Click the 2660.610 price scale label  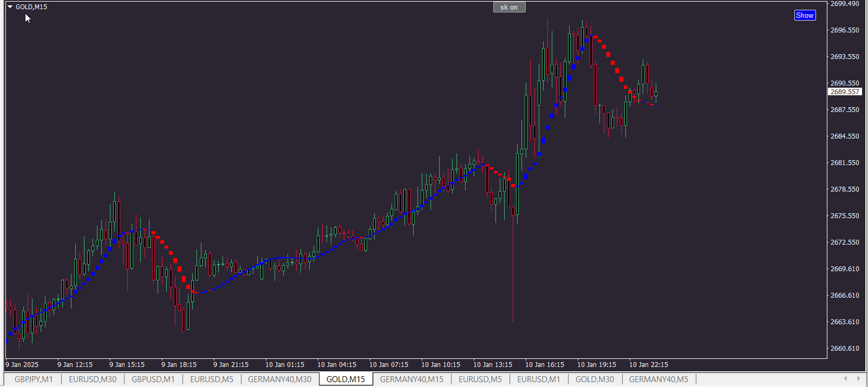point(845,349)
